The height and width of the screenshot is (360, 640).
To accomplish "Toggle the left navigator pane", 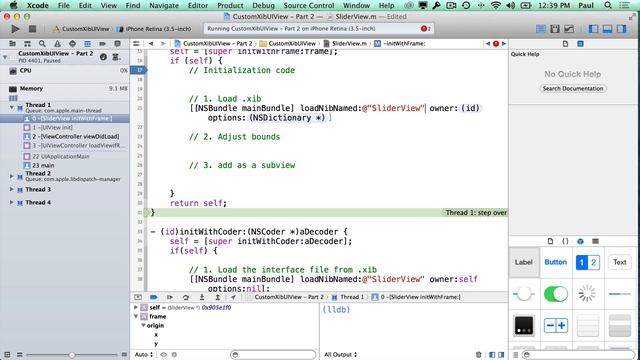I will (x=593, y=29).
